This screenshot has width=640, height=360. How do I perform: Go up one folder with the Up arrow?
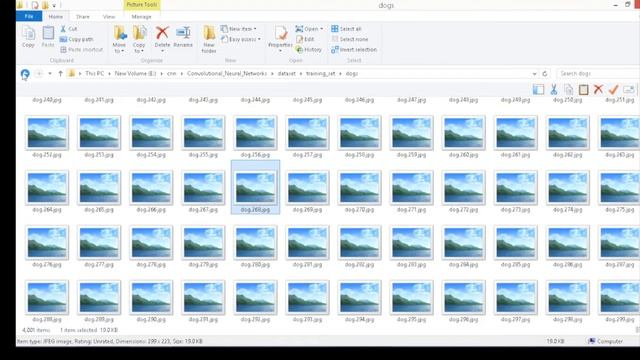pyautogui.click(x=60, y=73)
